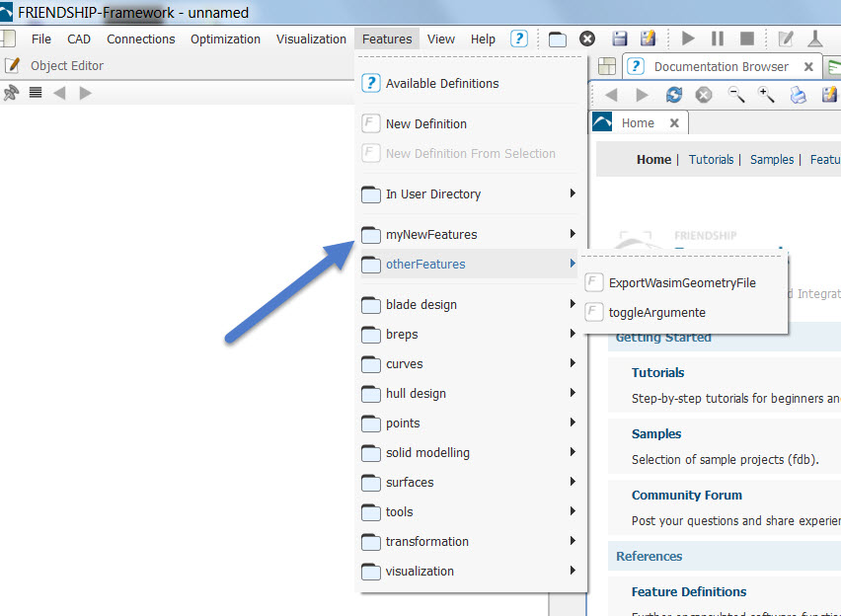
Task: Open the Help menu
Action: (x=483, y=39)
